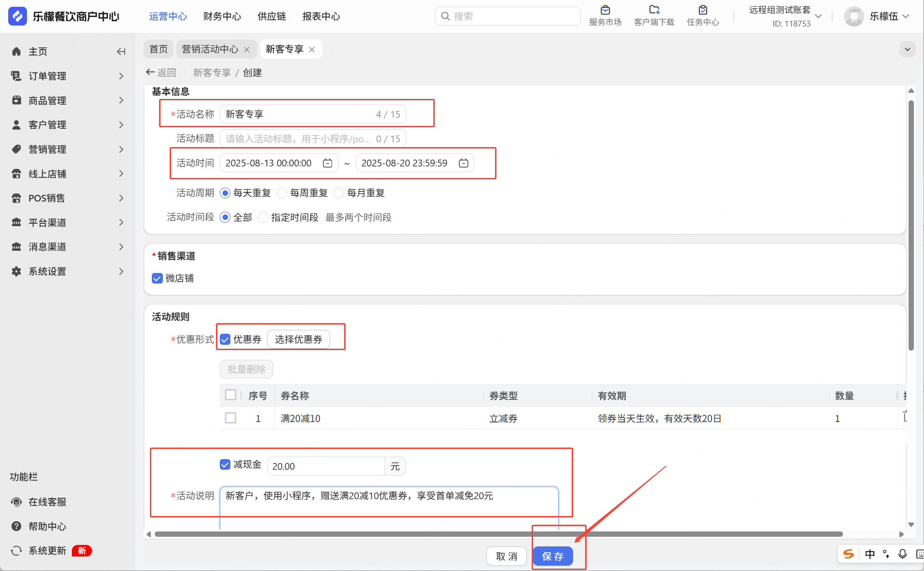Collapse the sidebar using the collapse arrow icon
The height and width of the screenshot is (571, 924).
pos(121,52)
